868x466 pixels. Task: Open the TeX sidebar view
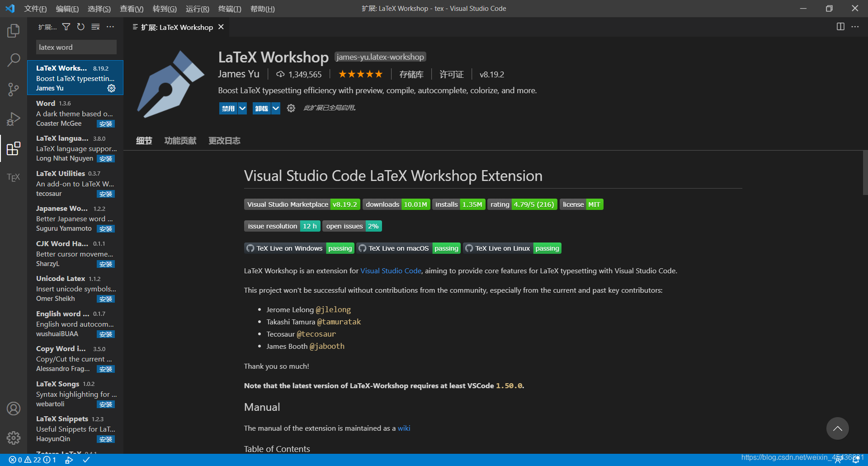pyautogui.click(x=14, y=177)
